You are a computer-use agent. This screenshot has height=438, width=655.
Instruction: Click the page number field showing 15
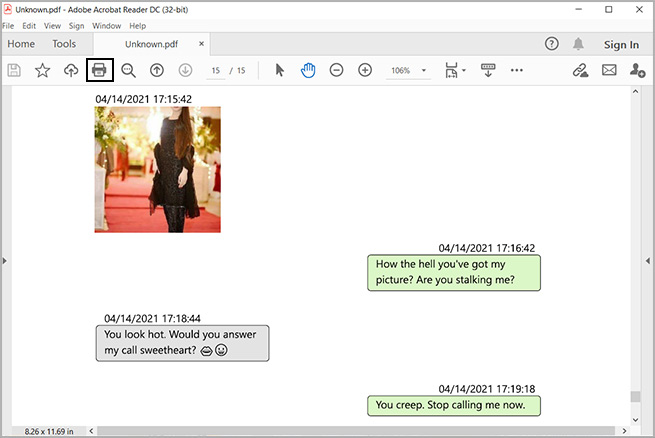[x=216, y=71]
